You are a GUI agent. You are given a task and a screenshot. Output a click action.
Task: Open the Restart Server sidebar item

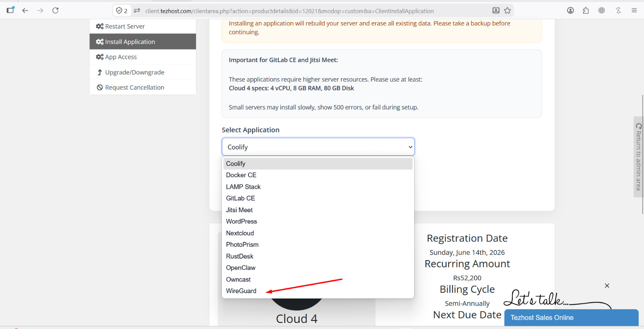pyautogui.click(x=142, y=26)
